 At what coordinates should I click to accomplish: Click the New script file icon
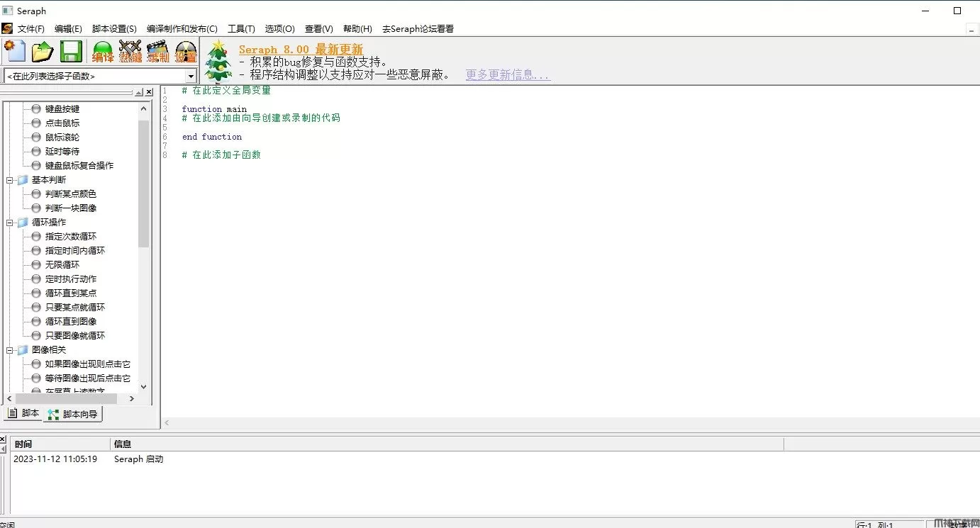coord(15,52)
